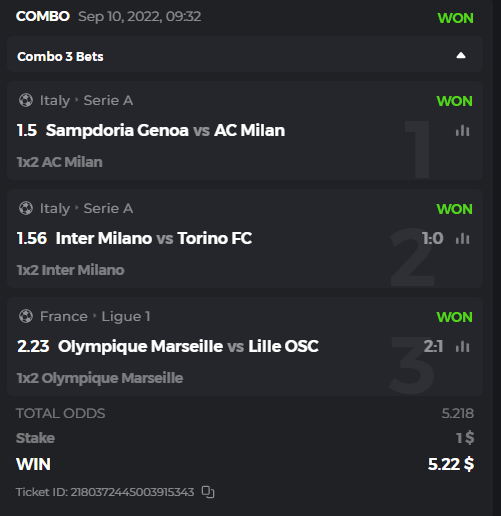Open Inter Milano vs Torino FC match
The image size is (501, 516).
coord(154,238)
